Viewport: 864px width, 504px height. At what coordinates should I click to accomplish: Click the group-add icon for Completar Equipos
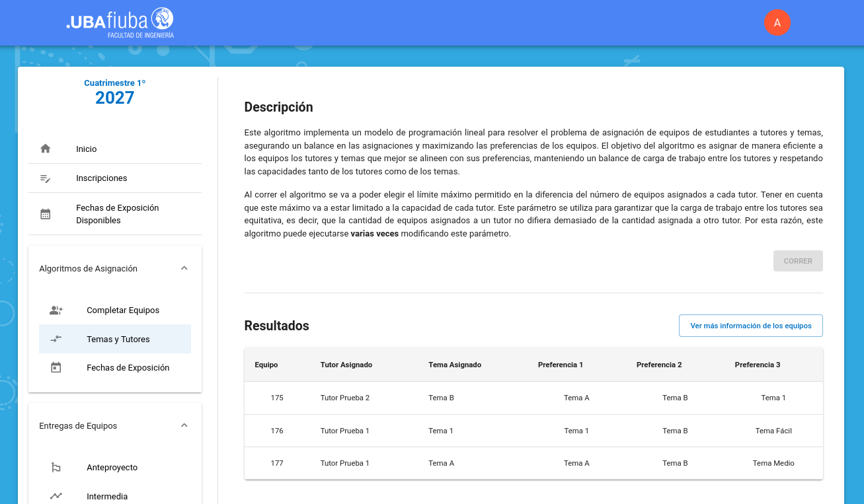point(56,310)
